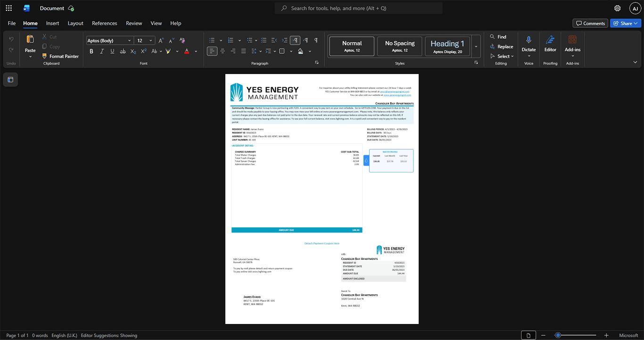Click the Clear Formatting icon
644x340 pixels.
point(182,41)
